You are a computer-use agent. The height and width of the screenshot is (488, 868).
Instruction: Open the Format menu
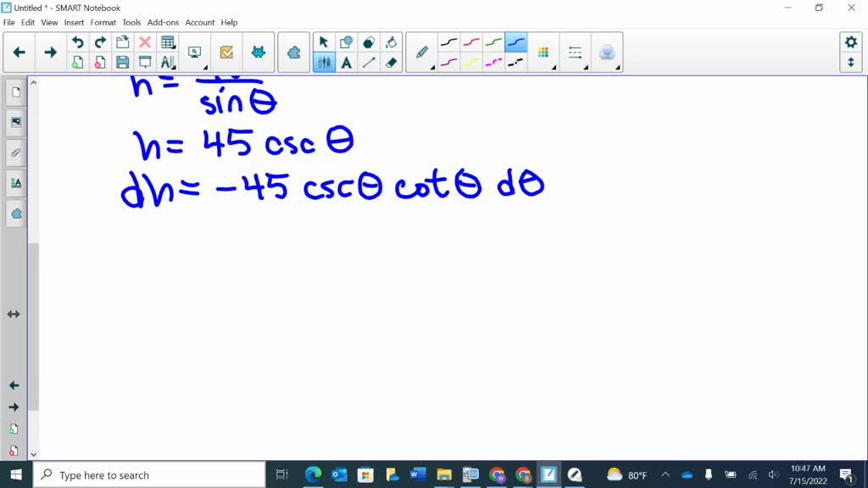point(103,22)
